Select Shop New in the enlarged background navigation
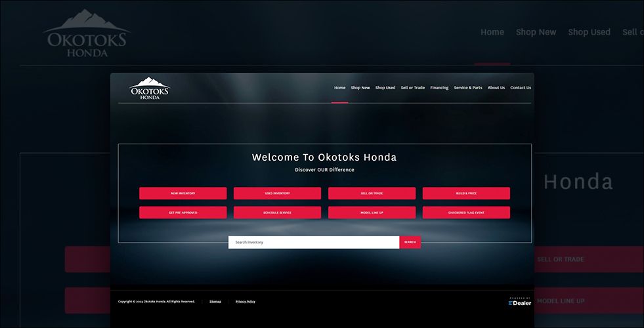 point(536,32)
